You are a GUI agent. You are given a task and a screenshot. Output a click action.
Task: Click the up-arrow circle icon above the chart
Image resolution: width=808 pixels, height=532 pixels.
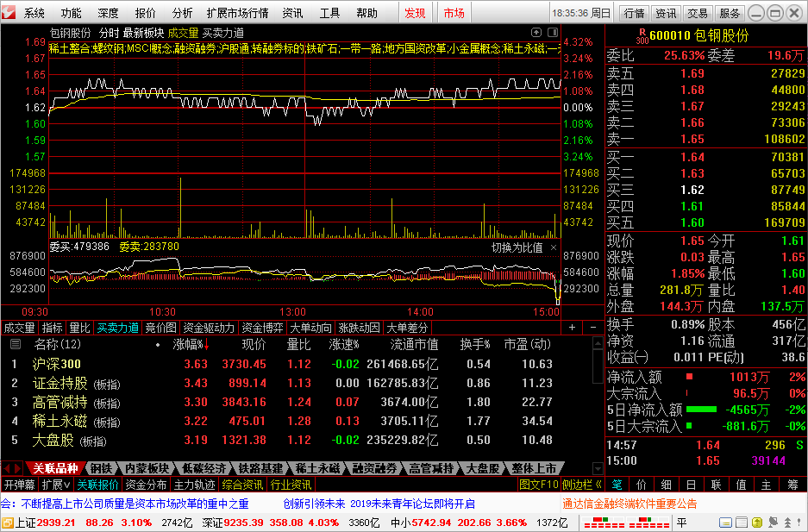click(x=536, y=33)
